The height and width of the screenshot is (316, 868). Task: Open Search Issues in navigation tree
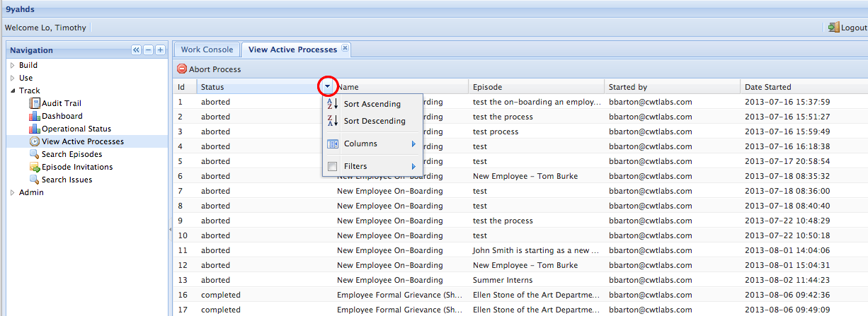click(67, 180)
